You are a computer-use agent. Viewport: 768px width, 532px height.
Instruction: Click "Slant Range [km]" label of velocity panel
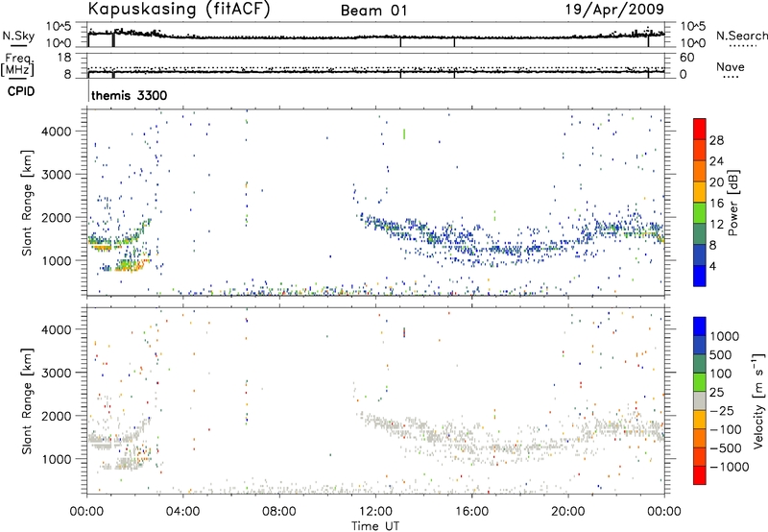27,401
